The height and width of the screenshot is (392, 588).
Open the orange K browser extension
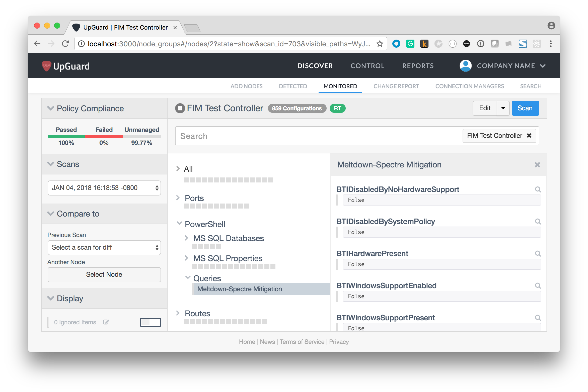click(424, 44)
